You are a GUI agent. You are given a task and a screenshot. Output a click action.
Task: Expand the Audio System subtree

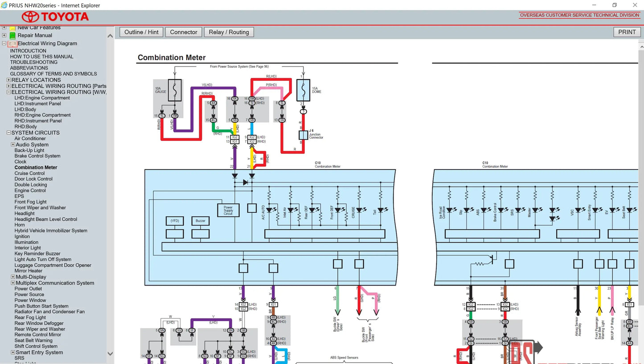pyautogui.click(x=13, y=145)
